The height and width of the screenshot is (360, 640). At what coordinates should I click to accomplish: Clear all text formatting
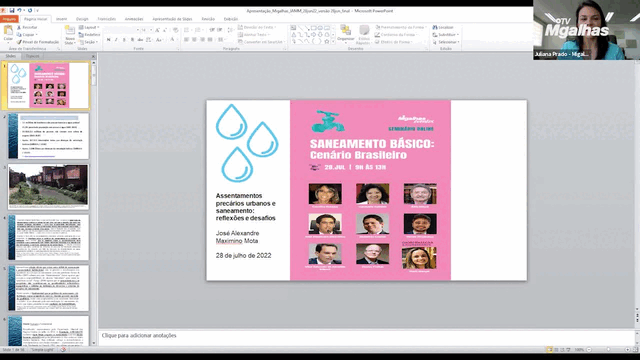click(176, 30)
